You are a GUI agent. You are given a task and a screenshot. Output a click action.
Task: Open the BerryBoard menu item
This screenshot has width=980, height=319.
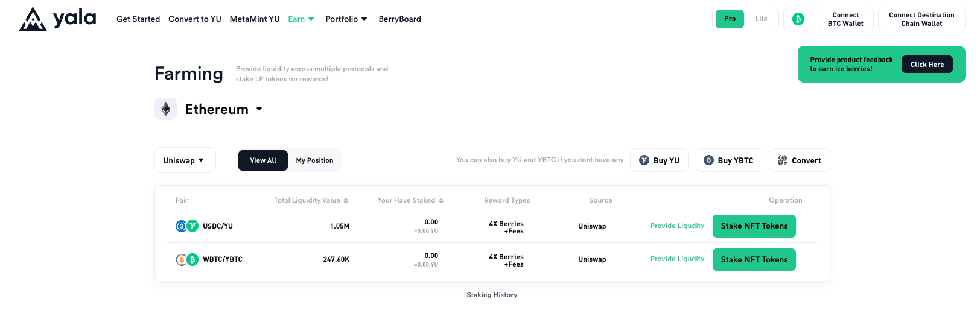(x=399, y=19)
